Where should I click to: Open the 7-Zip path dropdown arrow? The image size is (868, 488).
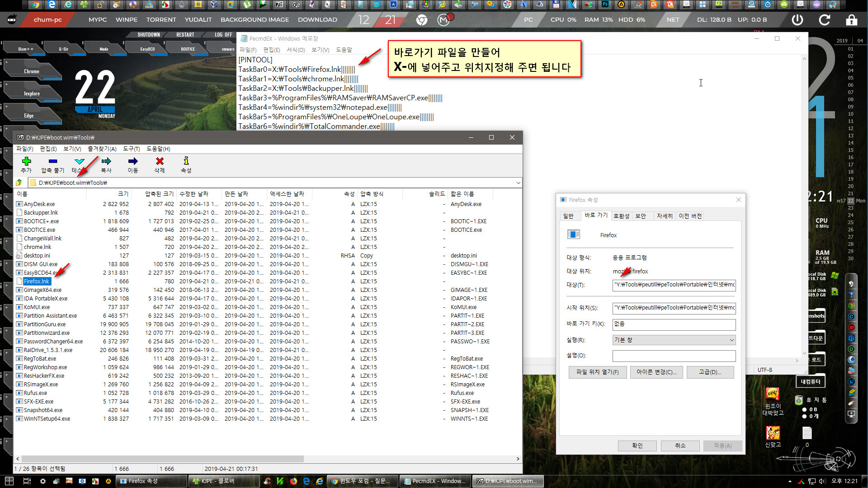coord(518,183)
